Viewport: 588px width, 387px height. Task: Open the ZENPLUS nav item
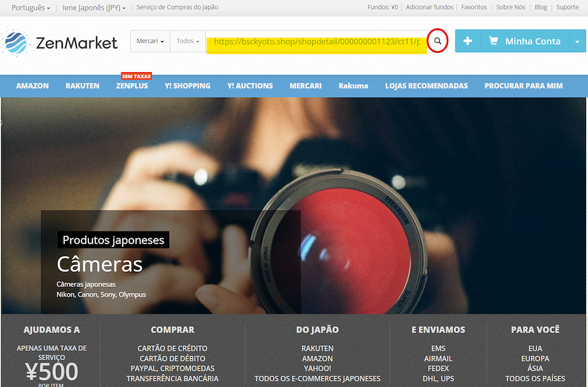[132, 86]
